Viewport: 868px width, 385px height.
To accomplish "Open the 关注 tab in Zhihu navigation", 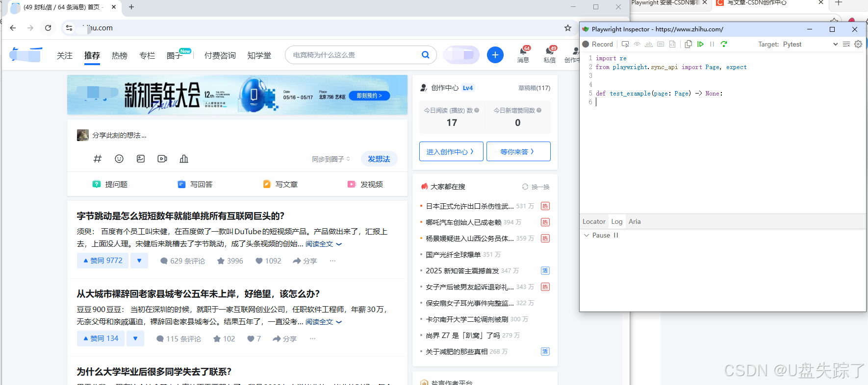I will [x=65, y=55].
